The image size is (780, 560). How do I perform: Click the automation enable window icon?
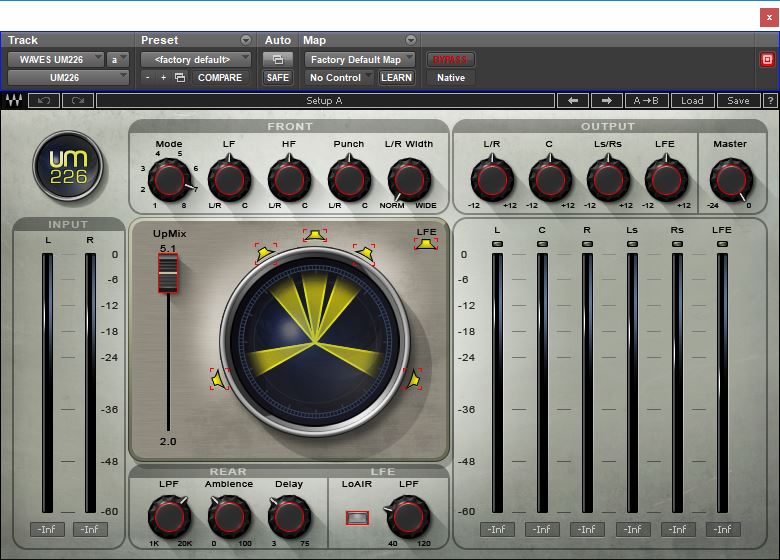coord(278,60)
